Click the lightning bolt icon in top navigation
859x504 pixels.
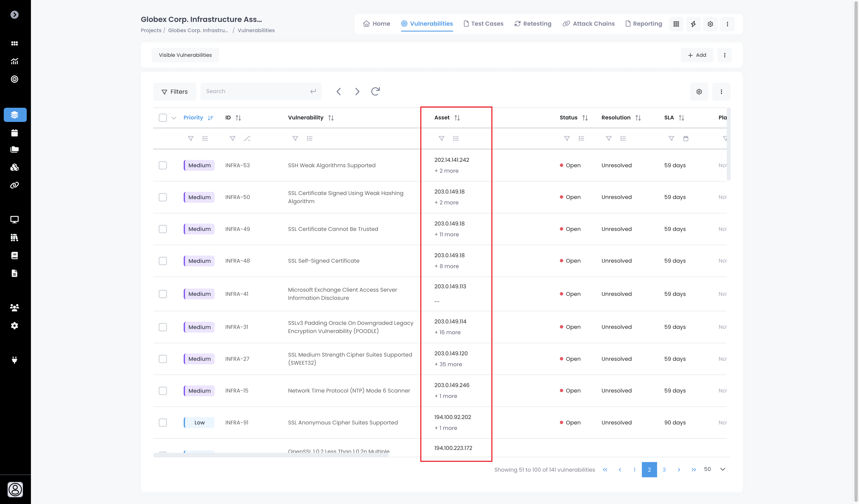click(x=693, y=24)
